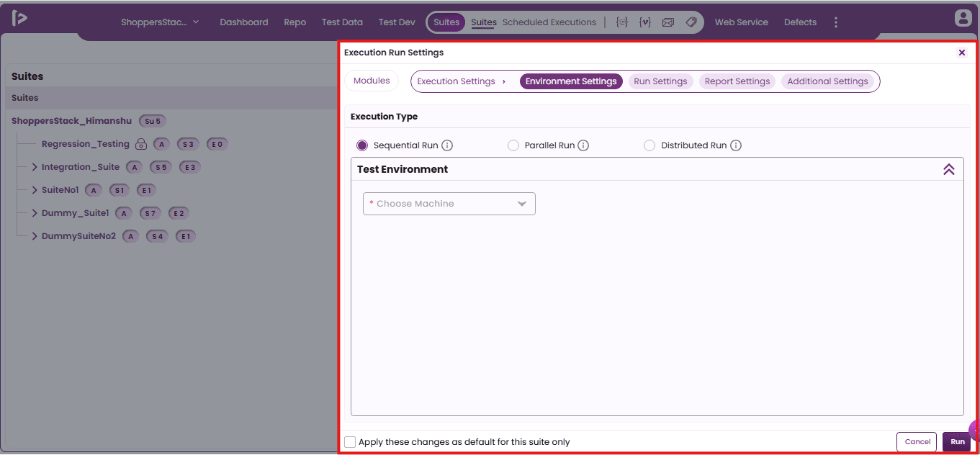Open the ShoppersStac... project dropdown

click(160, 22)
